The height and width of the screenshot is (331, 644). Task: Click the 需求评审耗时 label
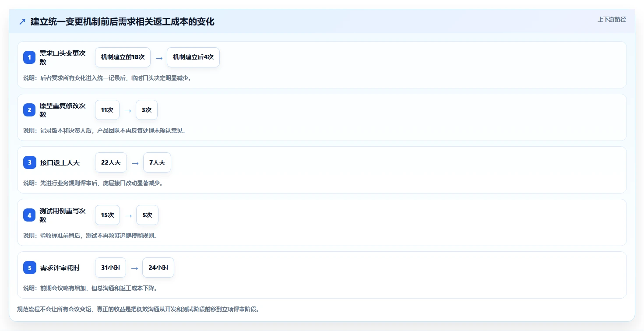coord(60,268)
